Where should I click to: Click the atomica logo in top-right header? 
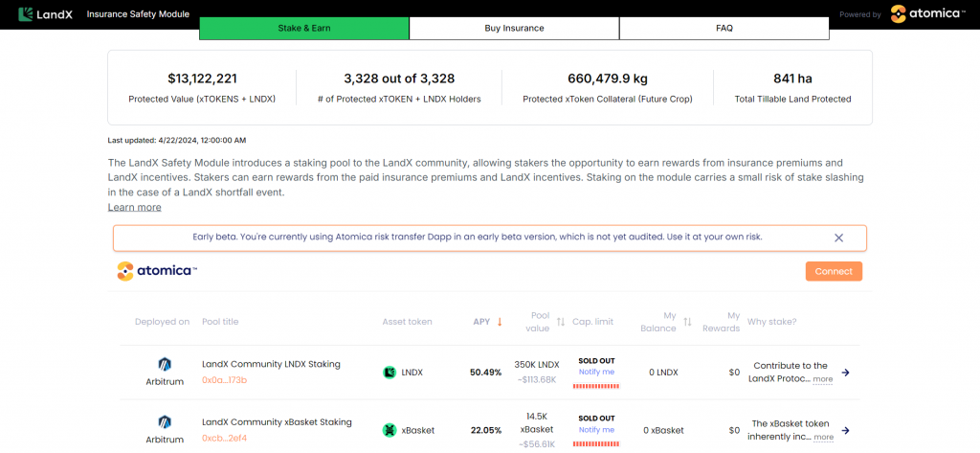click(x=927, y=13)
